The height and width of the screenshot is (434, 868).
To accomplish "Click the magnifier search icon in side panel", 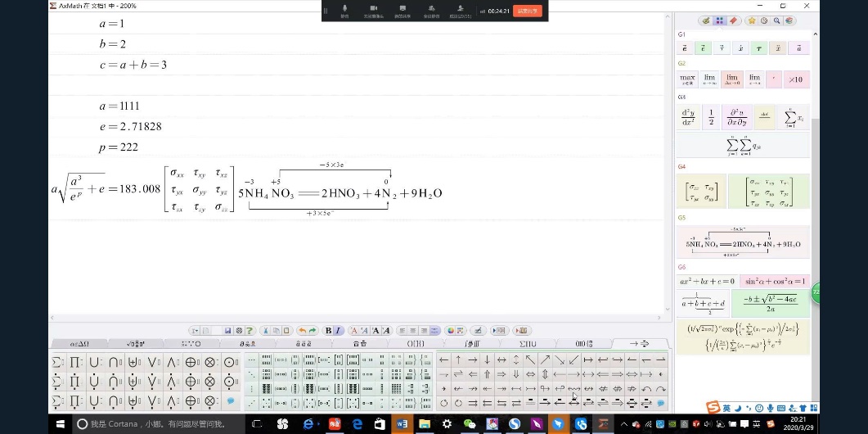I will coord(776,20).
